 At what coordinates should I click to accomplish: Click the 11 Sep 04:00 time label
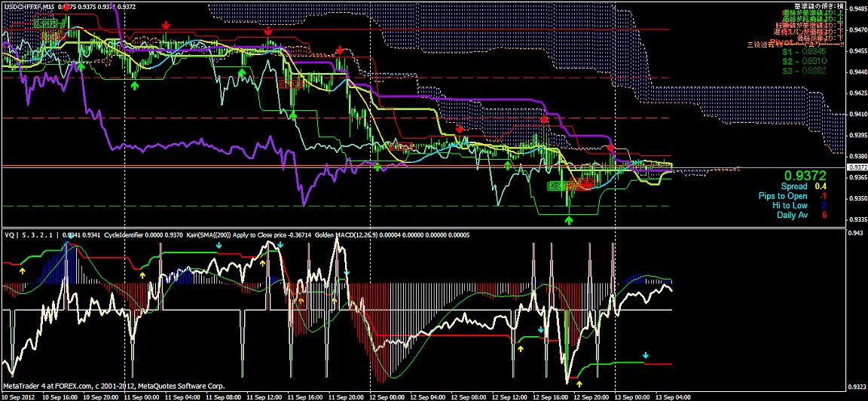[x=183, y=396]
